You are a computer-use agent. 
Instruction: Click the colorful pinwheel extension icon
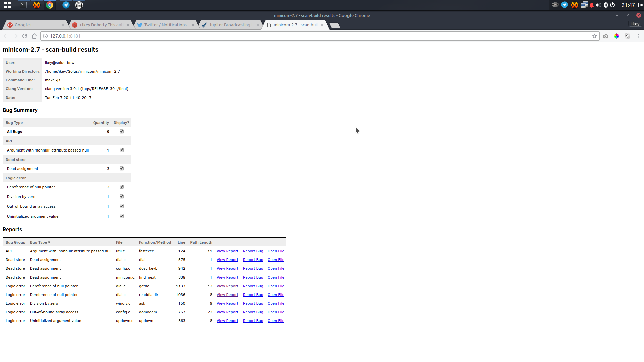[616, 36]
